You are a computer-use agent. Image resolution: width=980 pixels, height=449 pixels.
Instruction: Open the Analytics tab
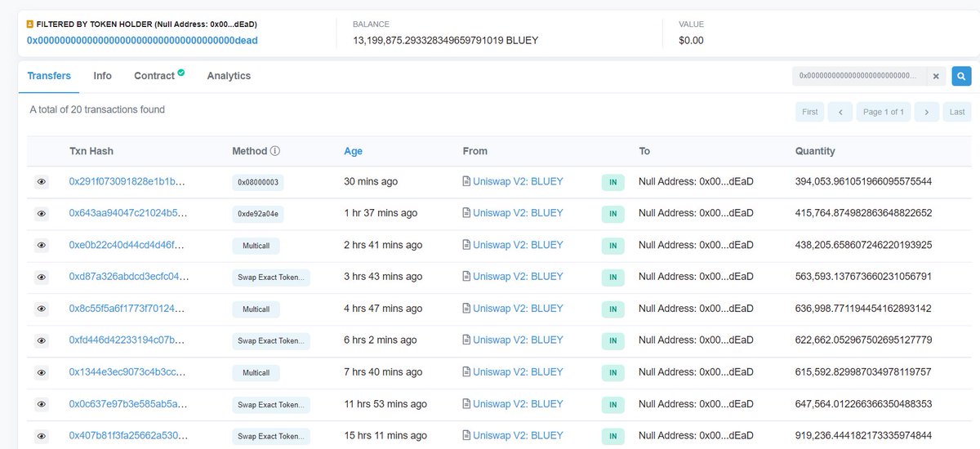click(229, 76)
